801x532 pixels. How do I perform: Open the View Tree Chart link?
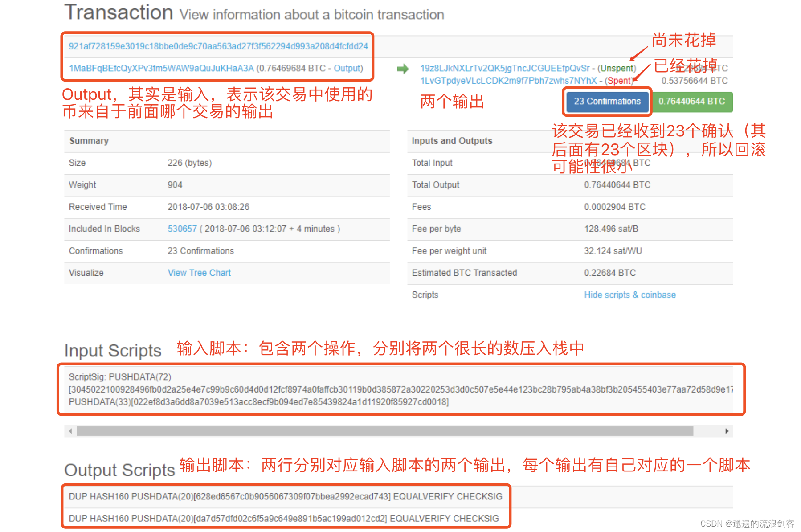(x=199, y=273)
